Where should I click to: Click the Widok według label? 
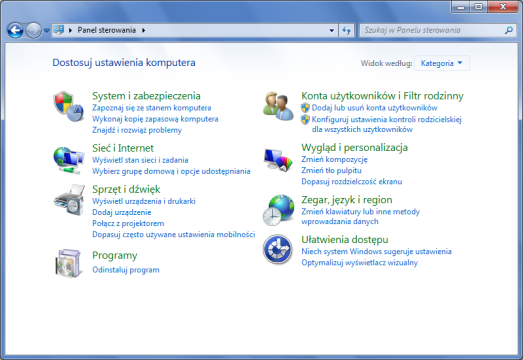[386, 63]
